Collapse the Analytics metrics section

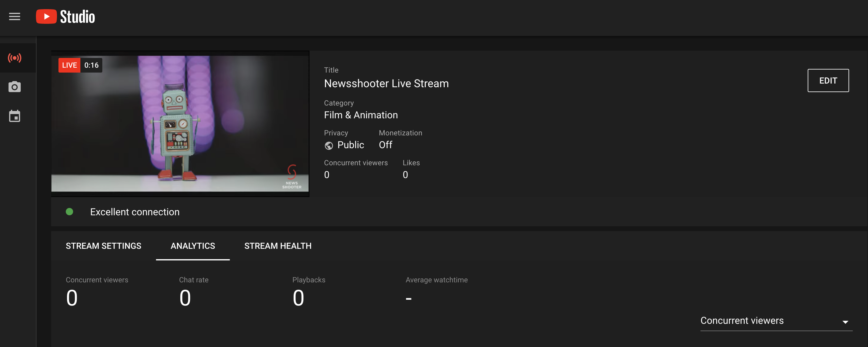coord(192,246)
